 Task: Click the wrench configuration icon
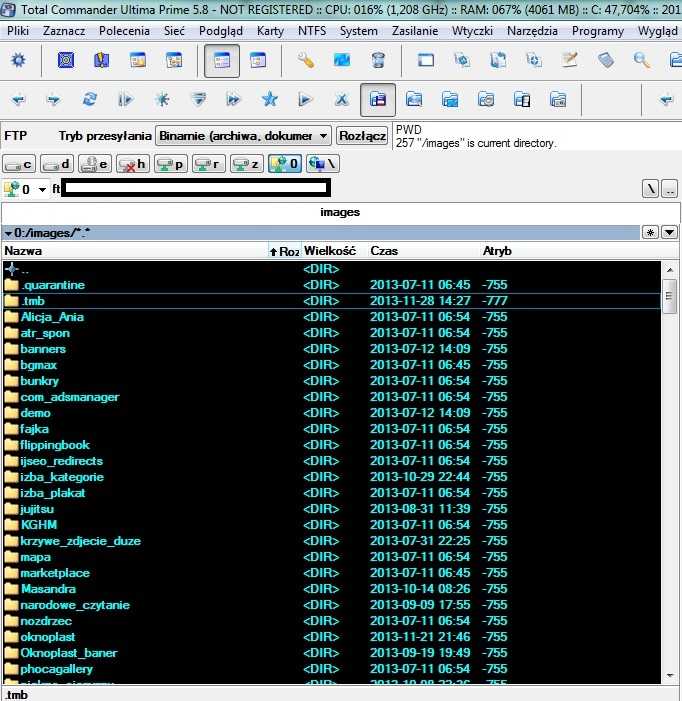click(306, 60)
